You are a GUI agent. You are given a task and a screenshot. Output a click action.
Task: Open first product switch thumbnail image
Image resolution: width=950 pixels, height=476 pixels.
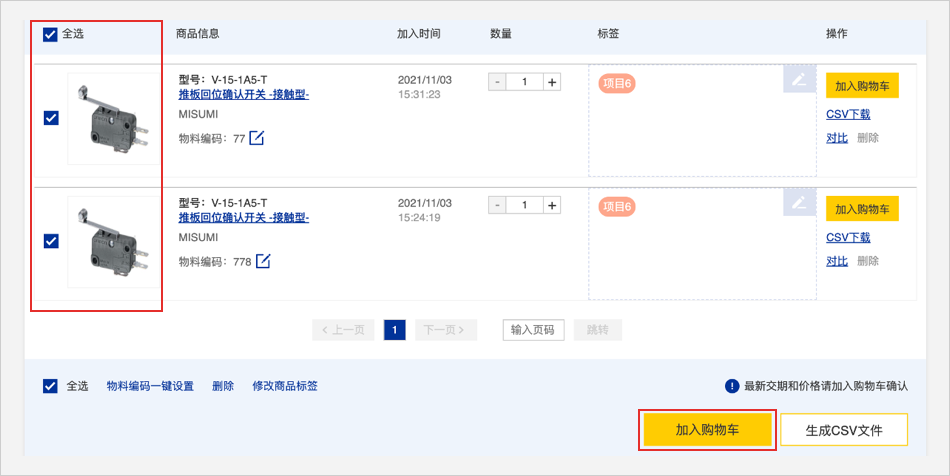pos(112,118)
